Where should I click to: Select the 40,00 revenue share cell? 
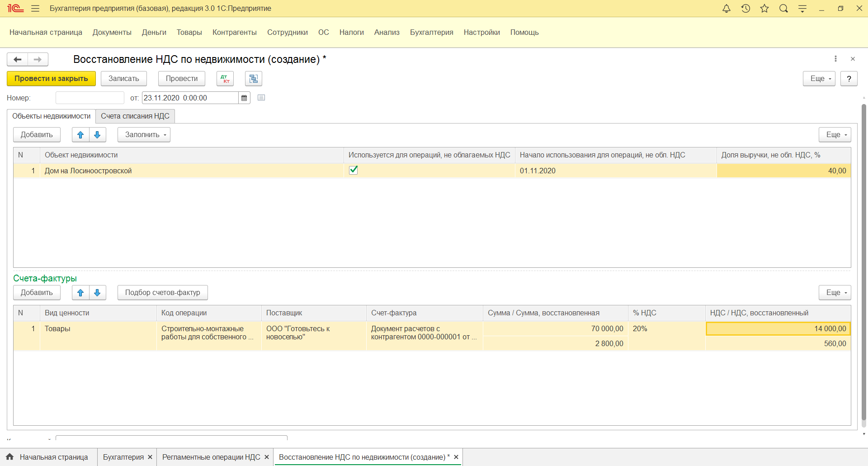coord(784,171)
